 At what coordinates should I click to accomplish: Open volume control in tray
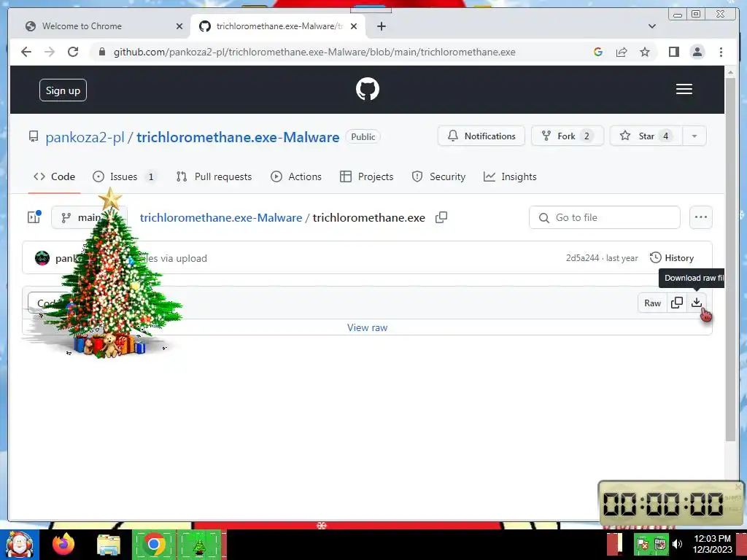[x=677, y=544]
